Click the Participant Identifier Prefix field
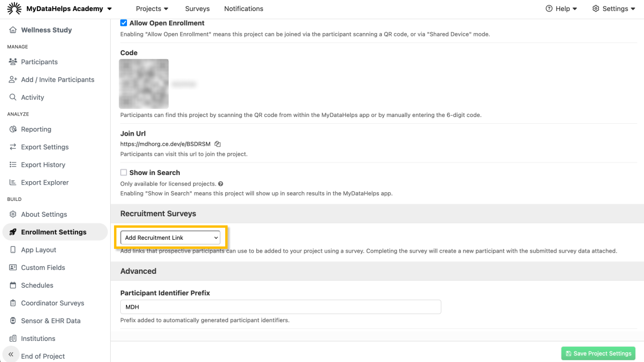This screenshot has width=644, height=362. pyautogui.click(x=281, y=307)
